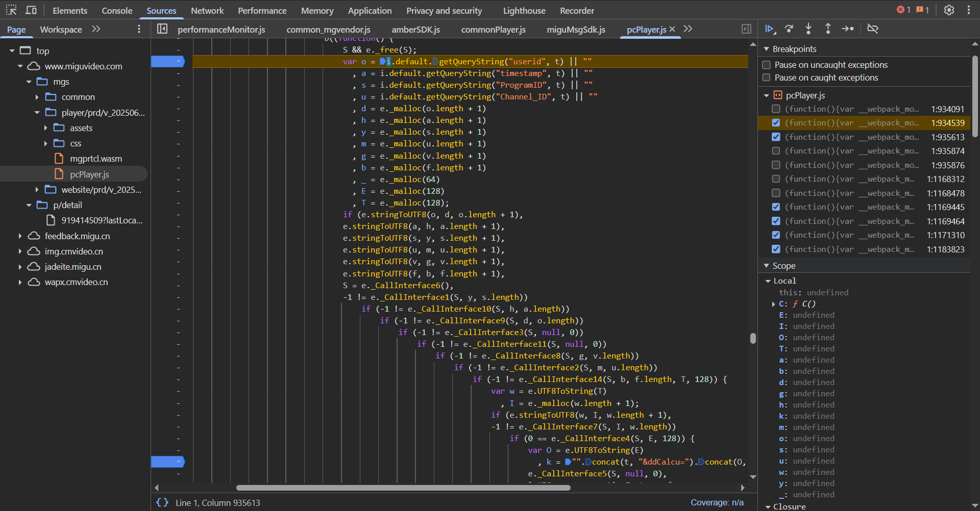
Task: Collapse the Scope section
Action: [766, 266]
